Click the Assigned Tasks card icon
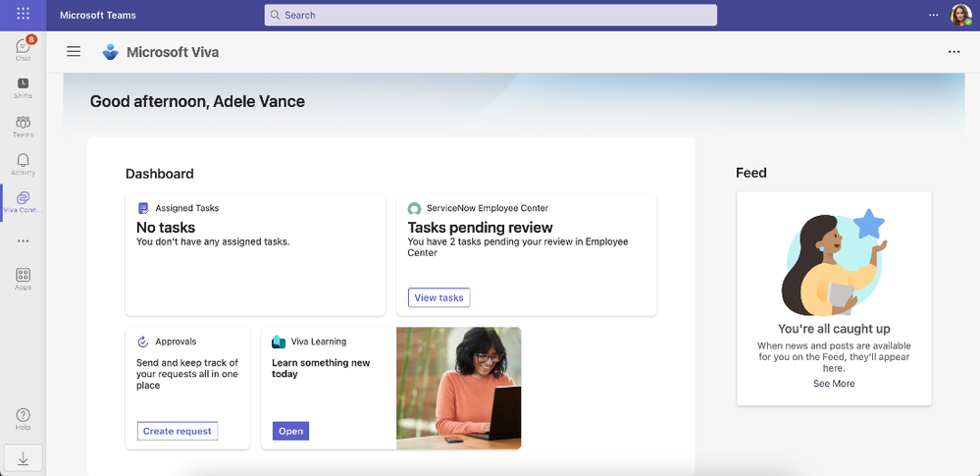This screenshot has width=980, height=476. click(x=144, y=208)
